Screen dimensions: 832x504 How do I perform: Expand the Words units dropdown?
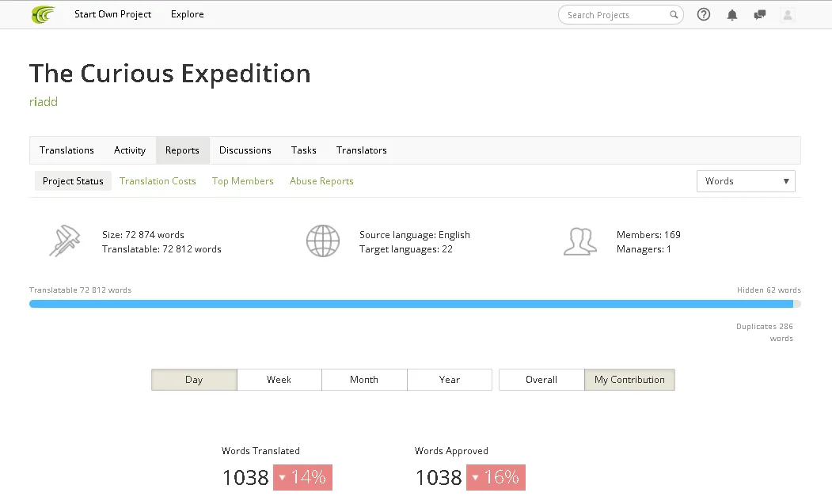pos(746,181)
